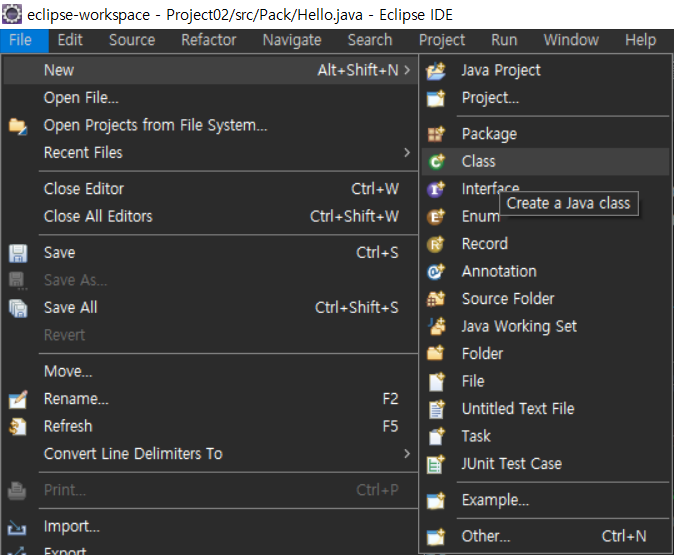Choose Source Folder menu entry
Viewport: 674px width, 555px height.
(x=545, y=299)
